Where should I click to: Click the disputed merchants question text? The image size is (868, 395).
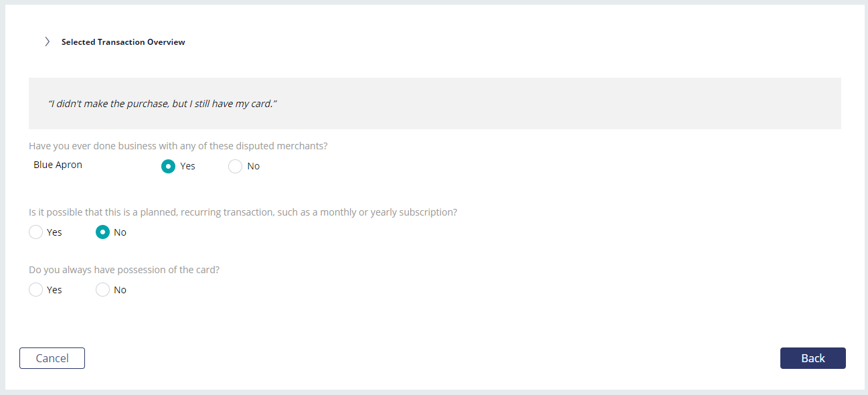click(178, 146)
